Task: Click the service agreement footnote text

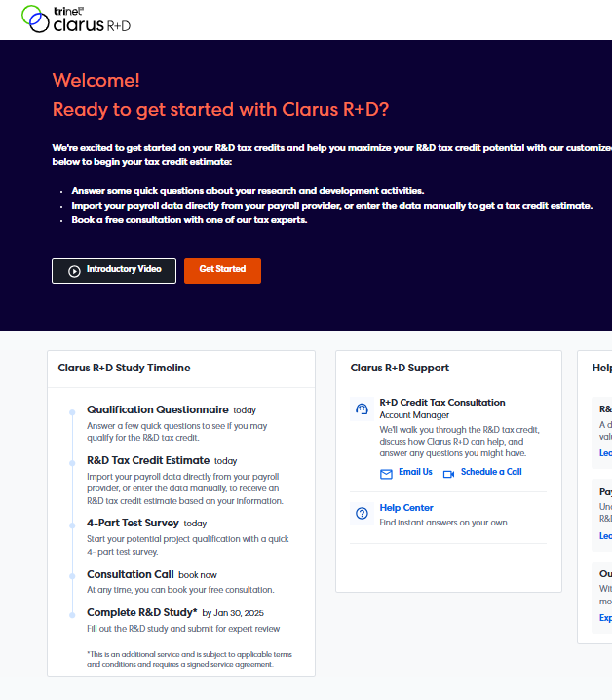Action: click(x=189, y=659)
